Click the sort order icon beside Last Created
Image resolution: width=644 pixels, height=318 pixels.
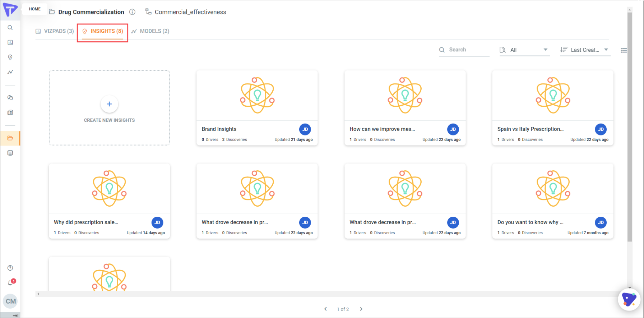(x=564, y=50)
